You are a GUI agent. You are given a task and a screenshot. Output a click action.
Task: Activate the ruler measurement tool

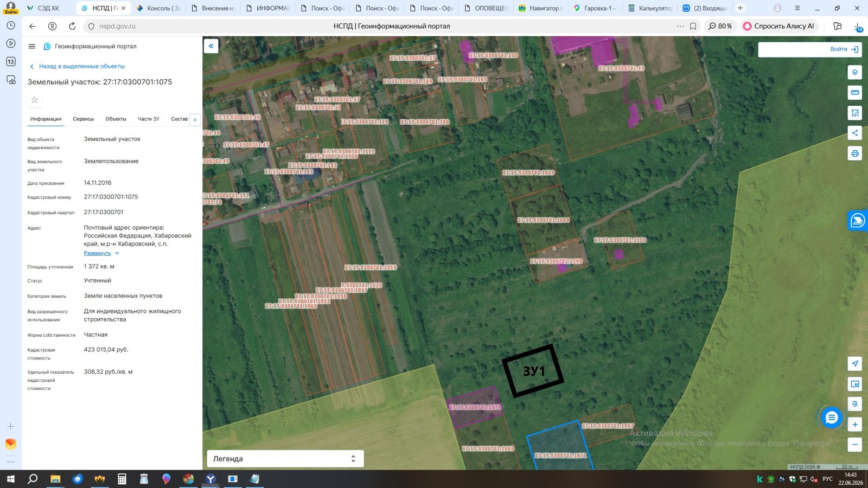pyautogui.click(x=854, y=93)
